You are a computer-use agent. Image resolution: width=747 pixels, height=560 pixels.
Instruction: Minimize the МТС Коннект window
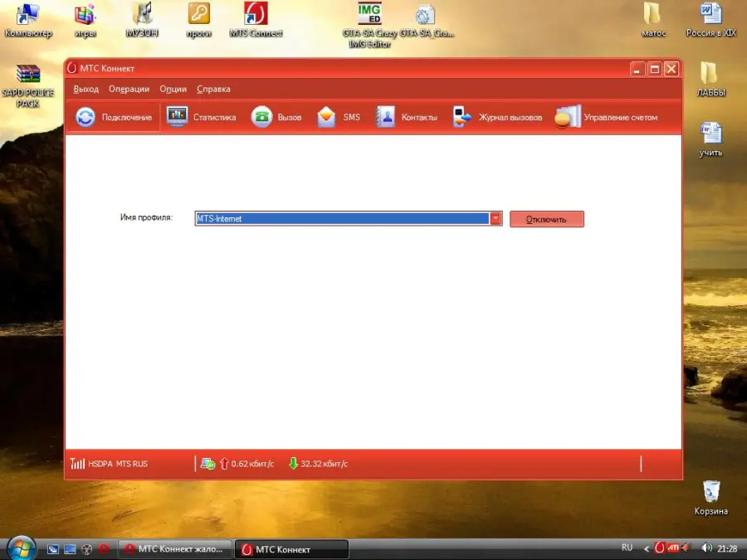click(637, 69)
